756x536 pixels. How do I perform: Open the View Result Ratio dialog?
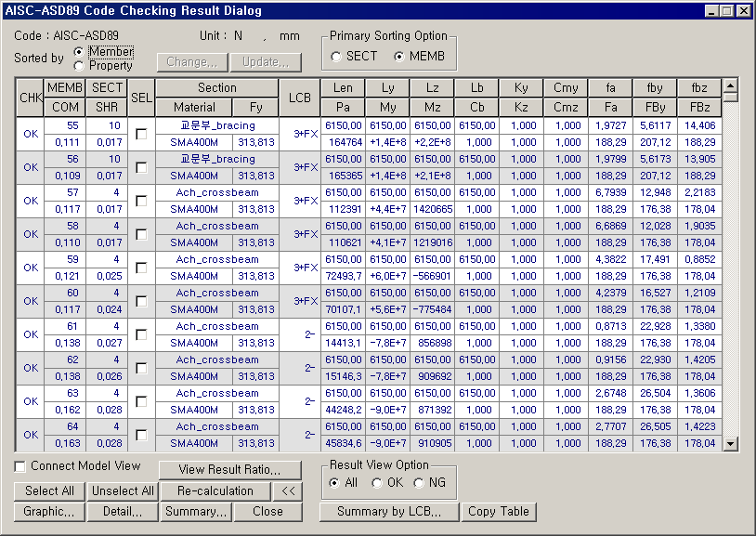pyautogui.click(x=229, y=469)
